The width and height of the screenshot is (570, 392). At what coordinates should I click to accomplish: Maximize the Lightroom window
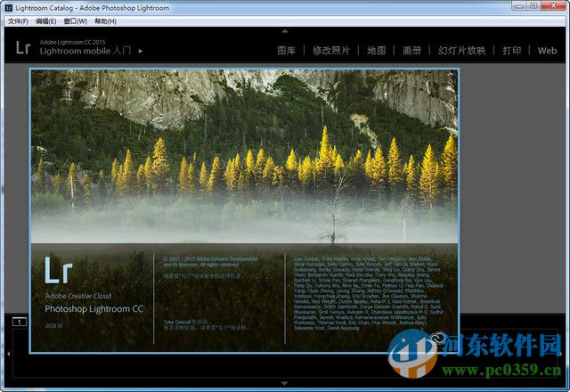point(533,5)
